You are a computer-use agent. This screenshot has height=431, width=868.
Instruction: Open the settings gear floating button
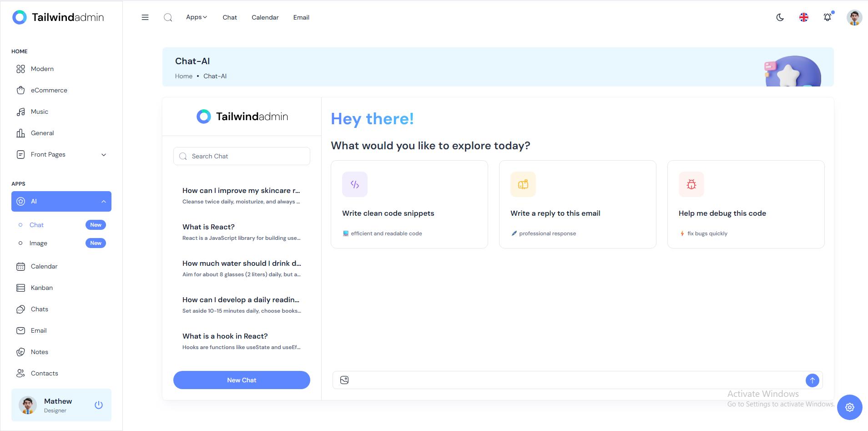pyautogui.click(x=849, y=407)
